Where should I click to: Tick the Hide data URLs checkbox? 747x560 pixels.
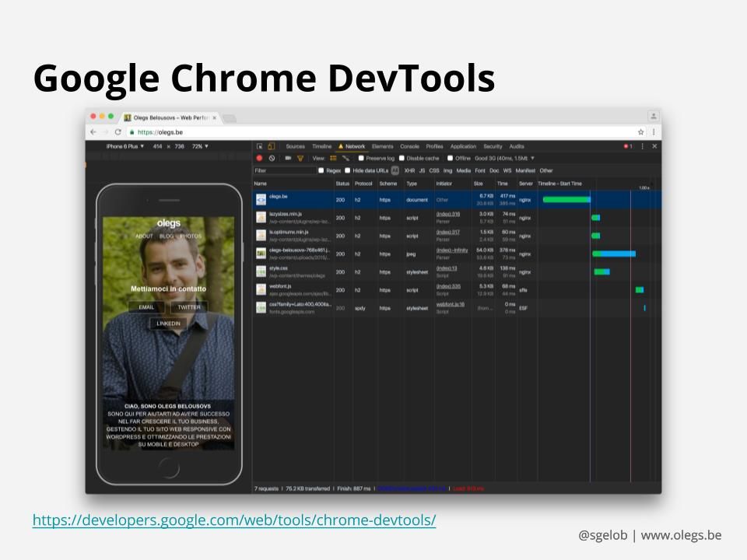pyautogui.click(x=348, y=170)
